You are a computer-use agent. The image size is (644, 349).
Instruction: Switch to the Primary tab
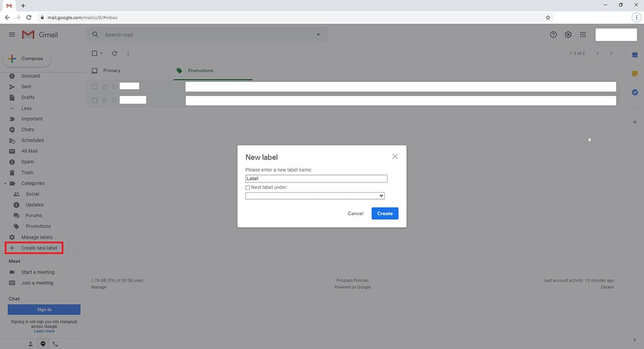point(112,70)
